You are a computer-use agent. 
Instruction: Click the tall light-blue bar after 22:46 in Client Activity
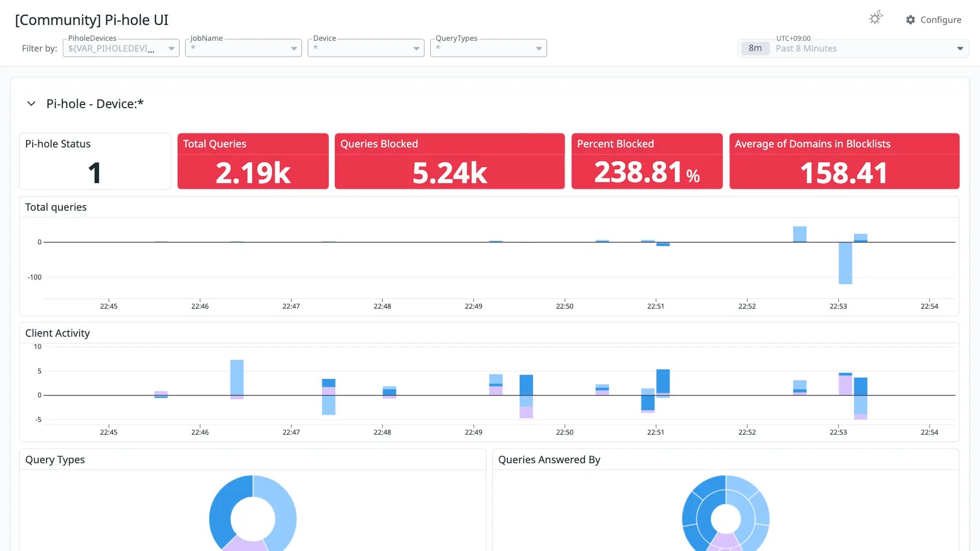[237, 378]
